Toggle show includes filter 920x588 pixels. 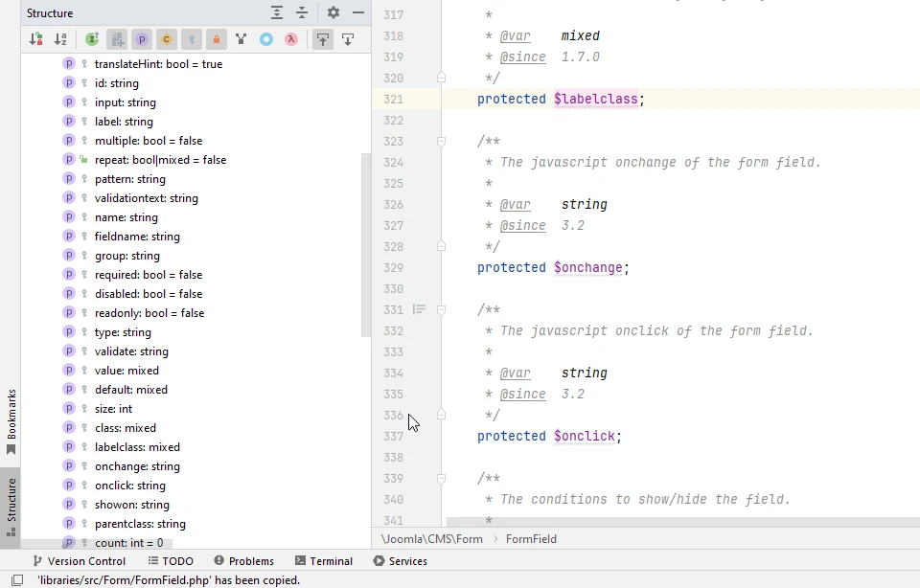pyautogui.click(x=117, y=39)
